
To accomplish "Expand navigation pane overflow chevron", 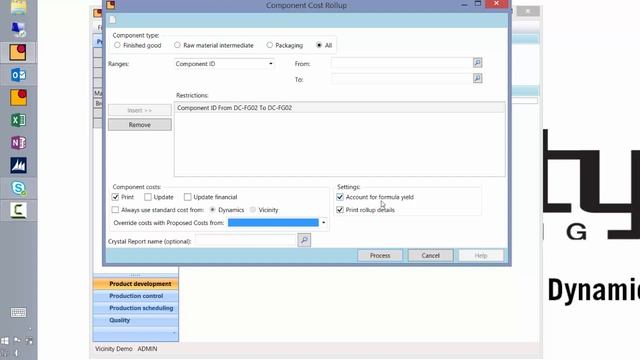I will pyautogui.click(x=173, y=333).
